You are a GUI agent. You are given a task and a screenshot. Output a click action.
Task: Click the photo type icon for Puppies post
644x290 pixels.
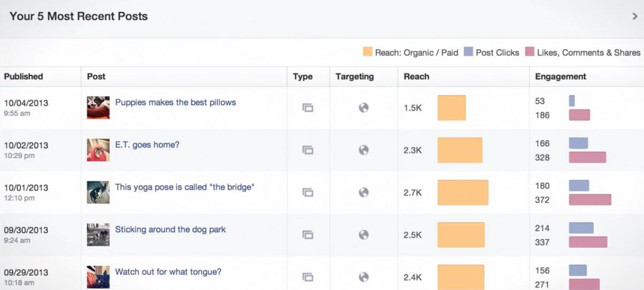tap(308, 108)
